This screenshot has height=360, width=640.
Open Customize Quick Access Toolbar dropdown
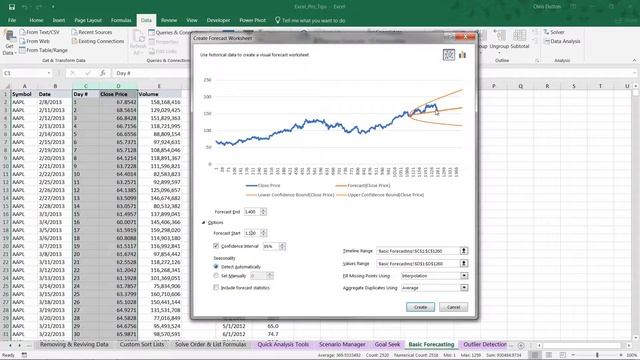point(53,7)
